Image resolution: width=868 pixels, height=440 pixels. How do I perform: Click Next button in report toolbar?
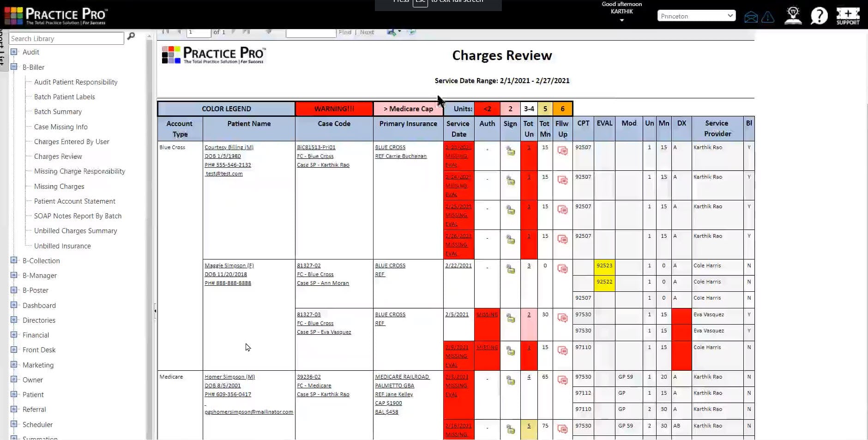[367, 32]
